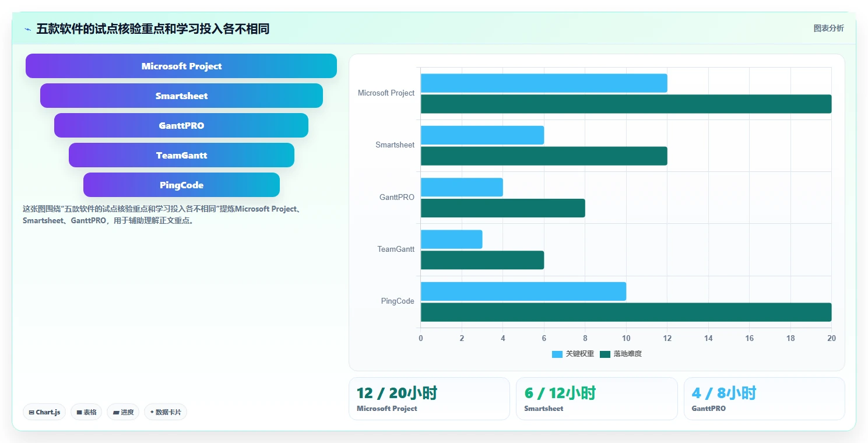The image size is (868, 443).
Task: Click the "4 / 8小时" card value
Action: tap(724, 393)
